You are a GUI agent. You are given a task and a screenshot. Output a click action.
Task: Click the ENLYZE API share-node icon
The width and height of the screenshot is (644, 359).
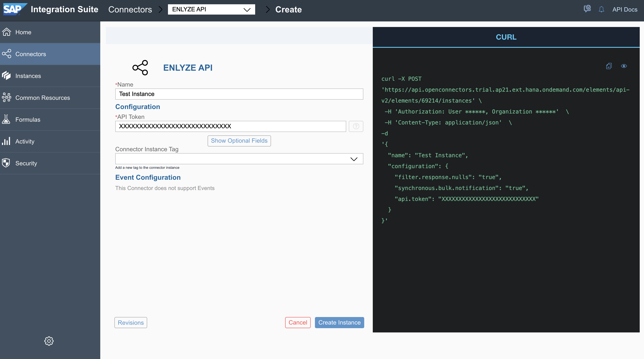tap(140, 67)
